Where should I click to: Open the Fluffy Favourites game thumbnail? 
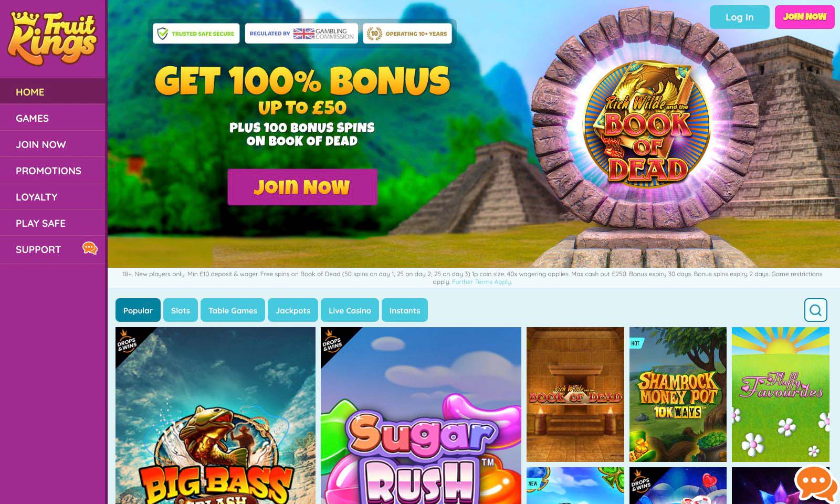coord(781,394)
